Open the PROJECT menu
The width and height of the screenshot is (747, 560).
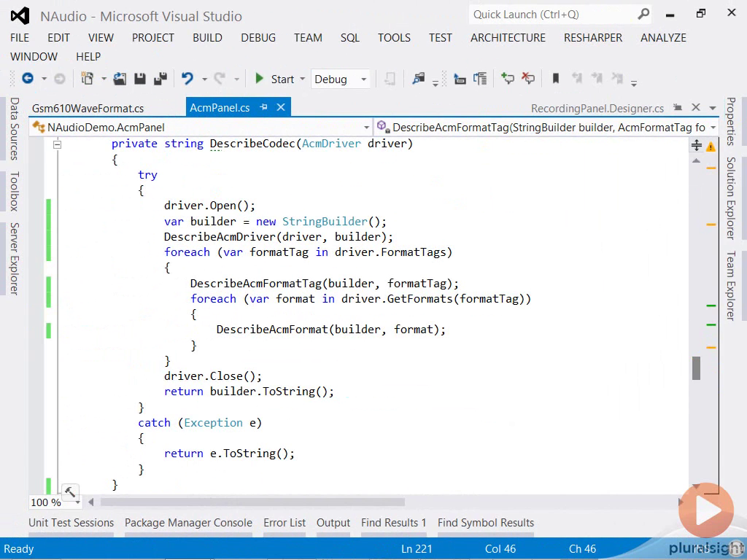(153, 38)
